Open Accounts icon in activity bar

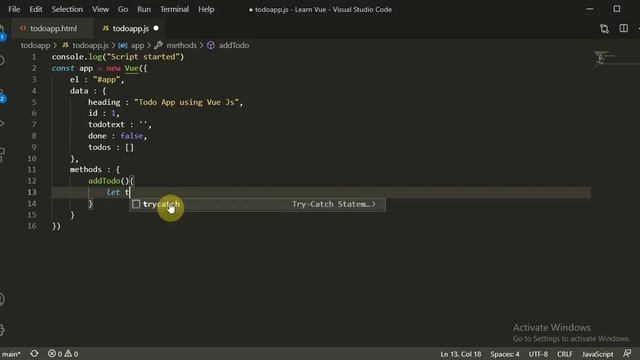2,300
